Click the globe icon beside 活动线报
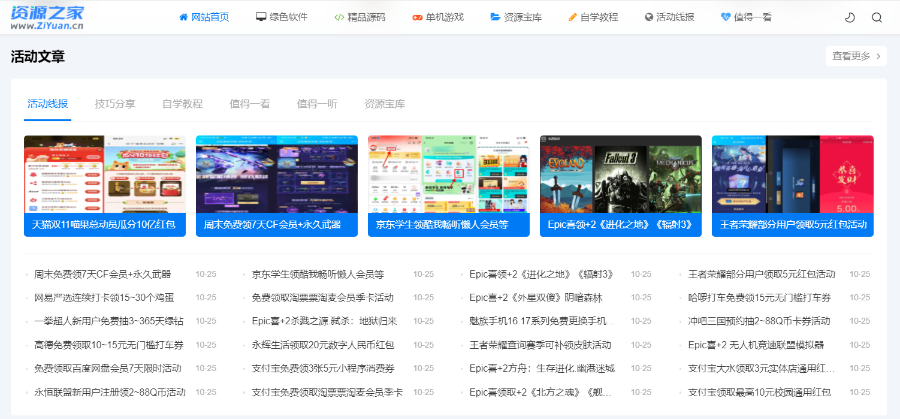The height and width of the screenshot is (419, 900). click(x=649, y=17)
